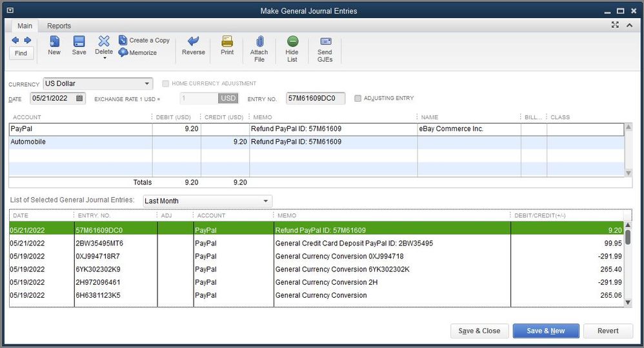Click the Hide List icon
The height and width of the screenshot is (348, 644).
(x=292, y=43)
